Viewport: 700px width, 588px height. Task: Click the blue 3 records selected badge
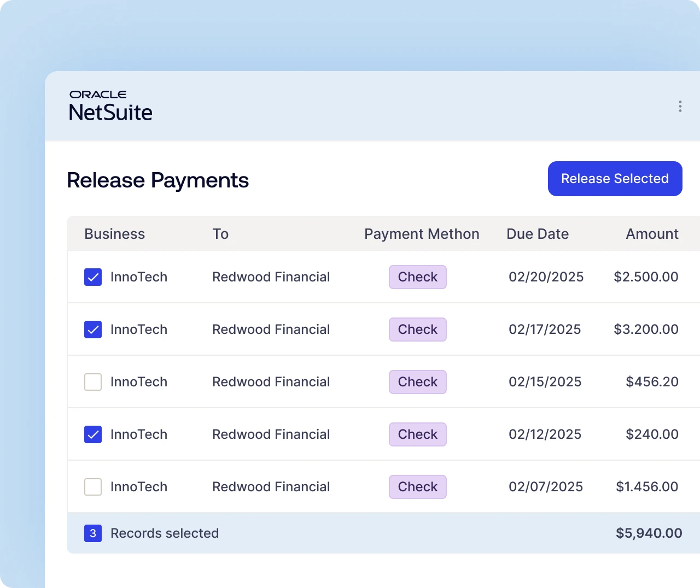(93, 533)
